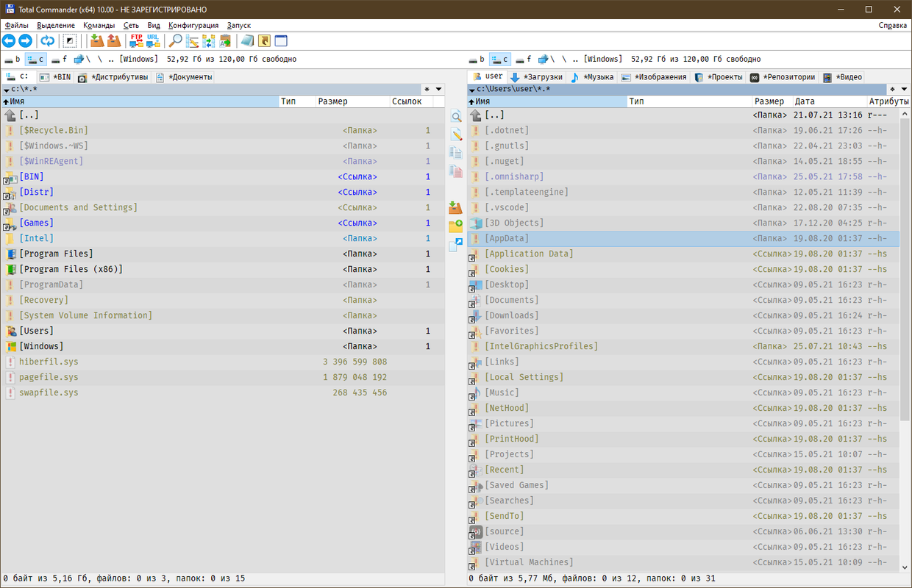Viewport: 912px width, 588px height.
Task: Select [..] parent entry in left panel
Action: pos(223,115)
